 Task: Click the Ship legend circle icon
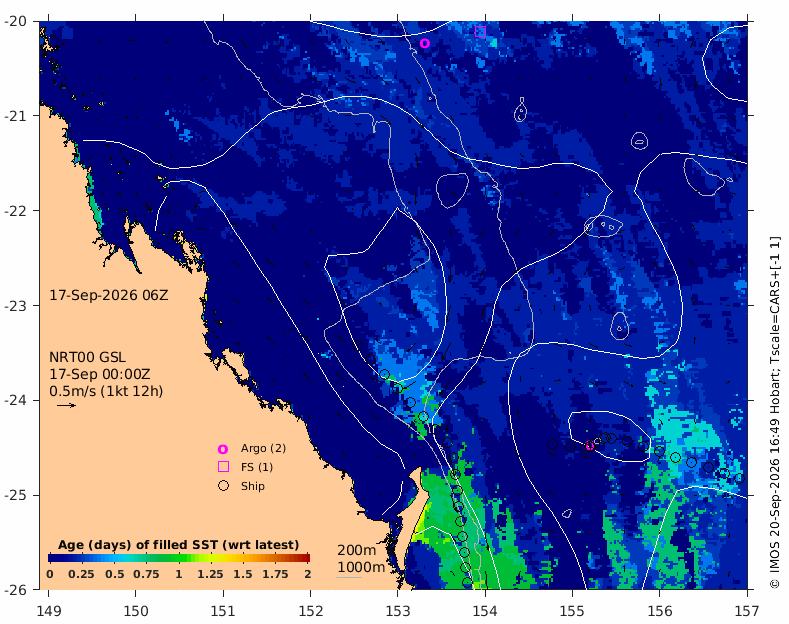[x=223, y=486]
